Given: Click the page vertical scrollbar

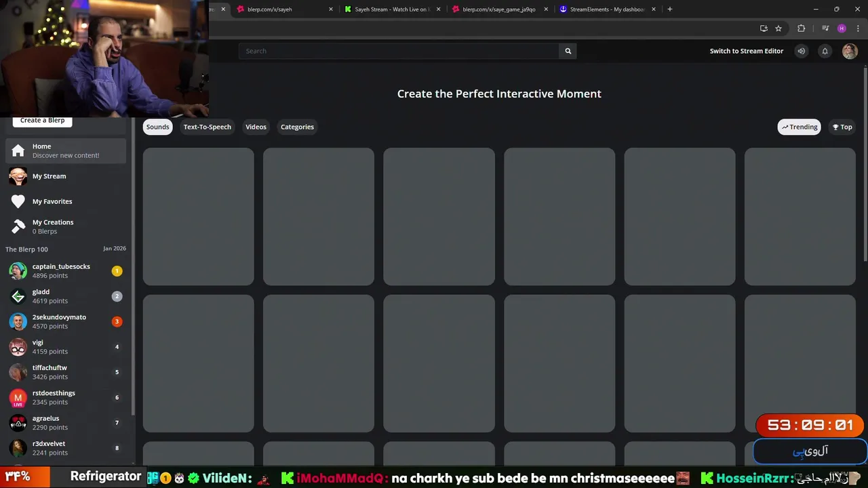Looking at the screenshot, I should 865,163.
